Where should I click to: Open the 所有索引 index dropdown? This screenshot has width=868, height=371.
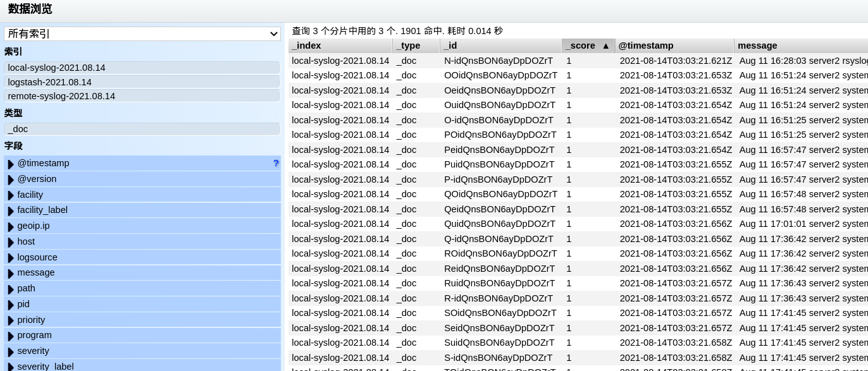point(142,33)
